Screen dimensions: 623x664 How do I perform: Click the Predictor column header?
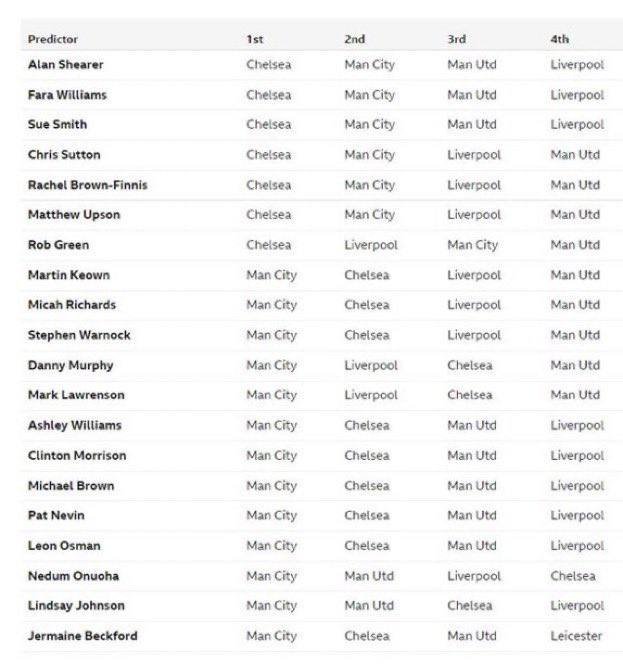point(53,39)
